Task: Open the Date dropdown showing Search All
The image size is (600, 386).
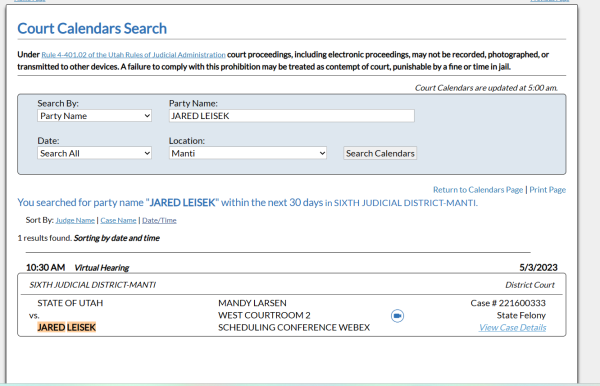Action: (x=94, y=153)
